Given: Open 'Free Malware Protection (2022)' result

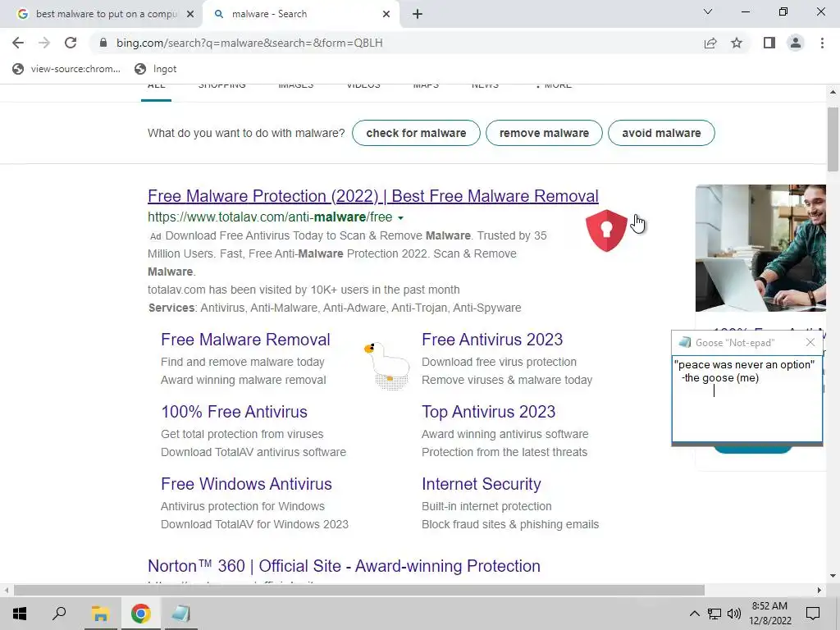Looking at the screenshot, I should click(x=373, y=196).
